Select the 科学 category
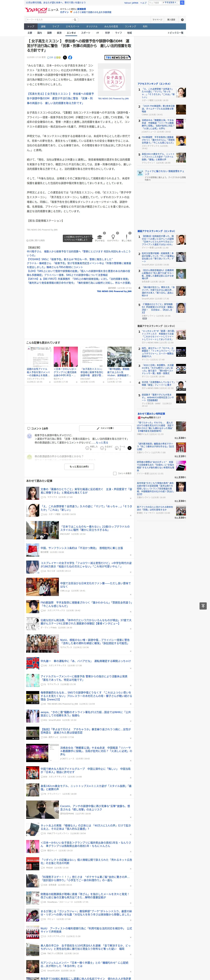 click(x=107, y=33)
